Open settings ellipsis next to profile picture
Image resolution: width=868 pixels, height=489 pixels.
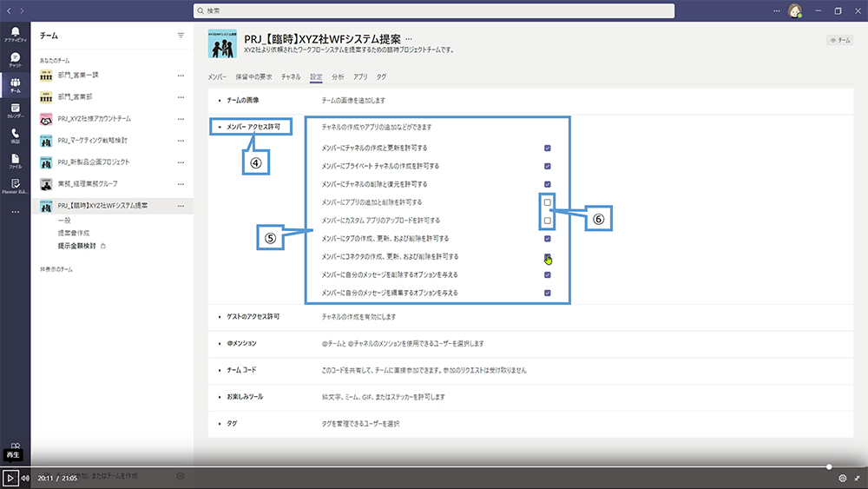click(x=776, y=10)
